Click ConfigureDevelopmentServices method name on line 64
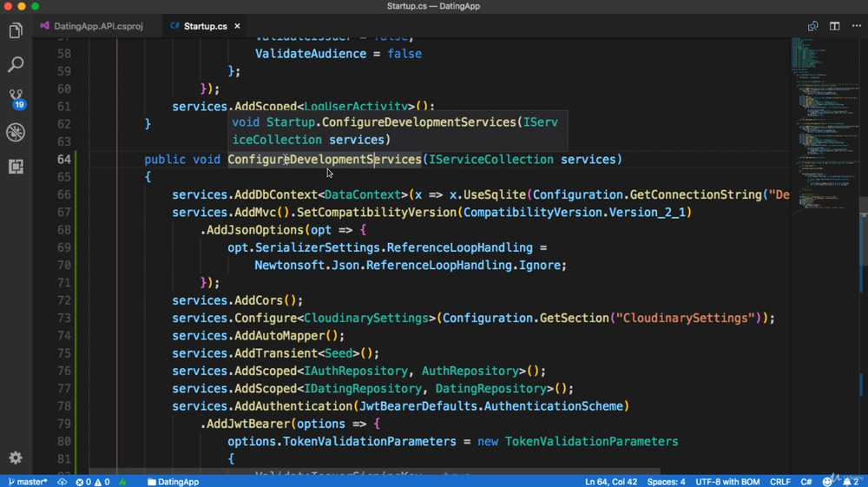Image resolution: width=868 pixels, height=487 pixels. click(325, 160)
